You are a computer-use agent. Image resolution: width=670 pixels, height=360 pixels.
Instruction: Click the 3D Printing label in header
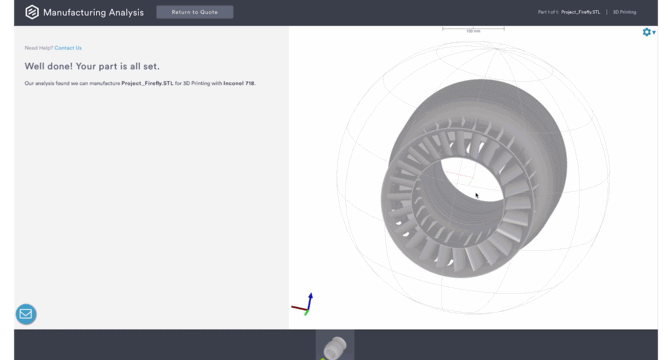pyautogui.click(x=624, y=12)
